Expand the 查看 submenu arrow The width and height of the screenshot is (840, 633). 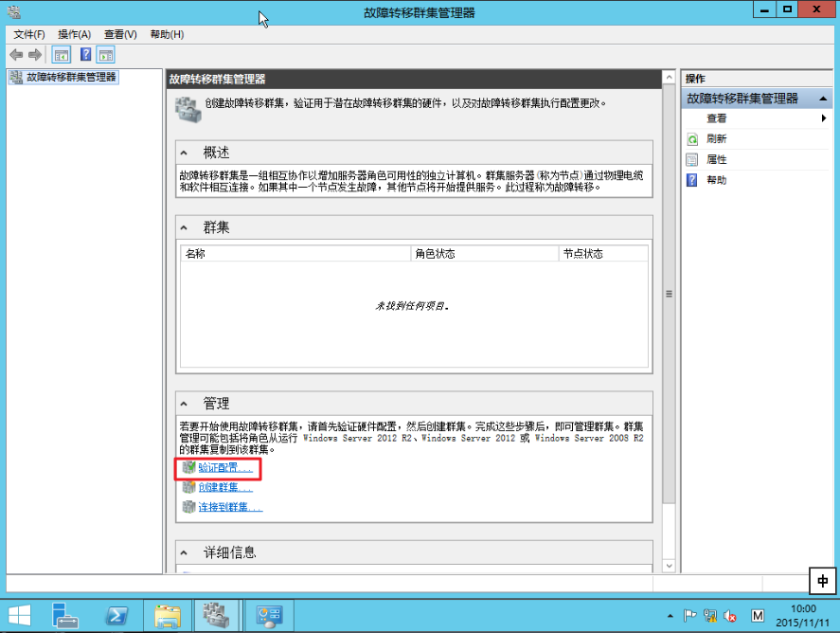tap(824, 118)
